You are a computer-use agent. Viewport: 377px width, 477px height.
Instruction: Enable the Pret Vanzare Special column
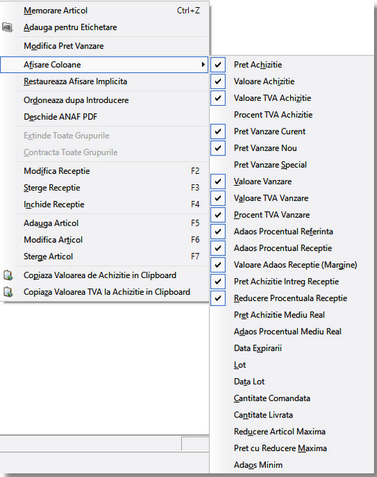tap(292, 165)
